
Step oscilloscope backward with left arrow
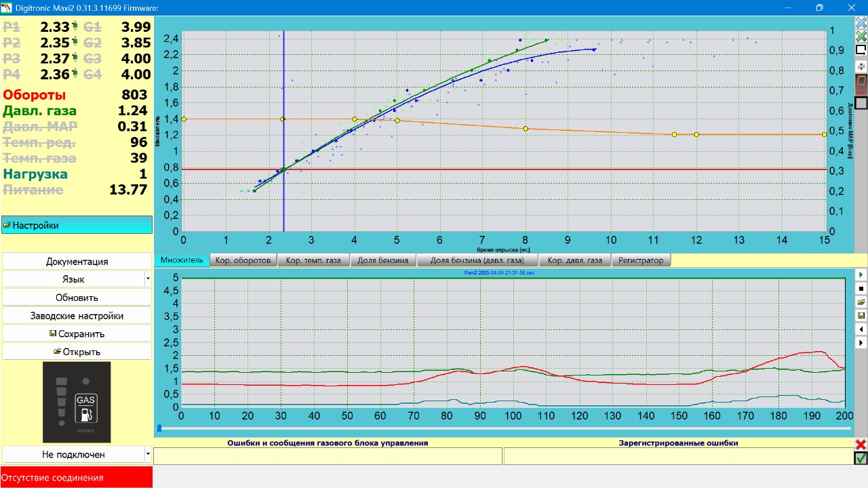[861, 329]
